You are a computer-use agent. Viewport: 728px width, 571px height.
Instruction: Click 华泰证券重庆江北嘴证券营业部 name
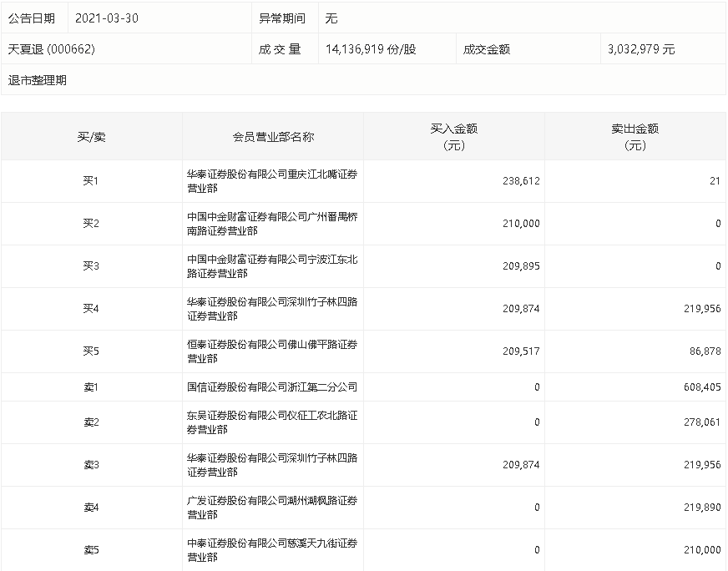272,181
